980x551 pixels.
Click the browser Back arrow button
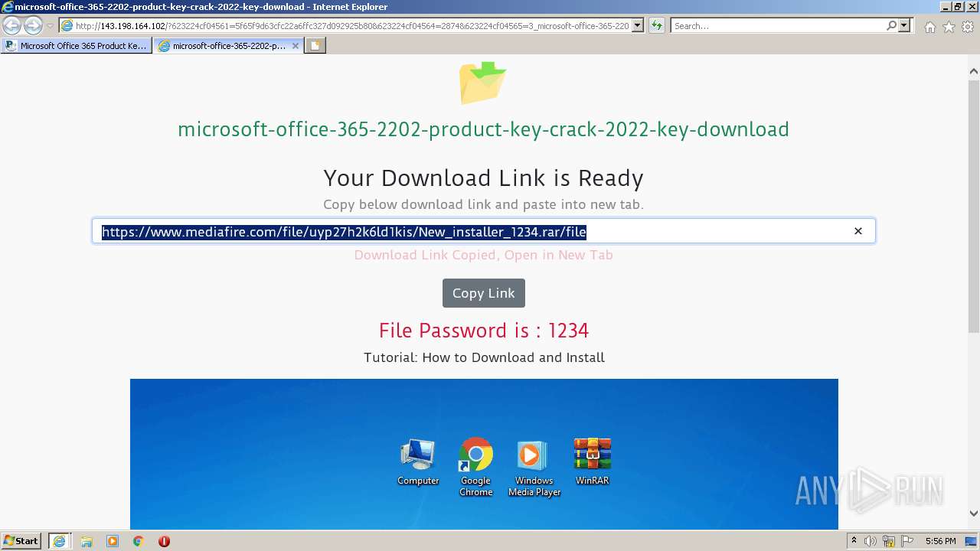click(11, 26)
